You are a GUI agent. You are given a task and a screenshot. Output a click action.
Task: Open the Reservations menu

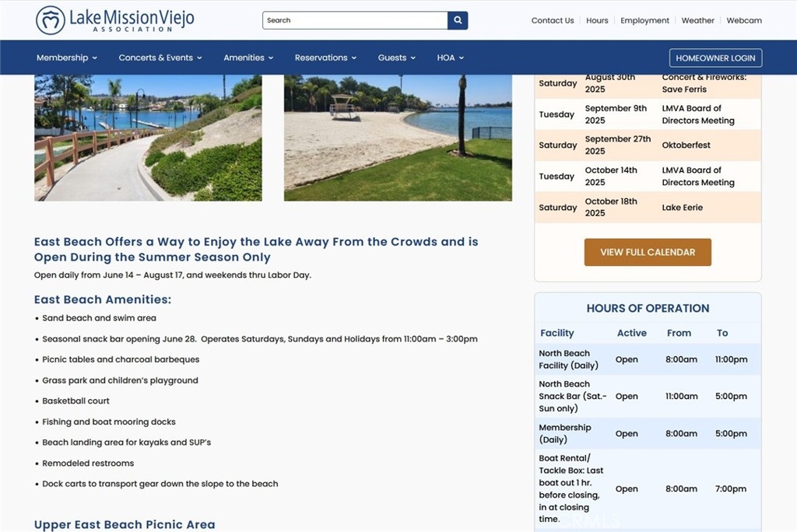click(325, 58)
